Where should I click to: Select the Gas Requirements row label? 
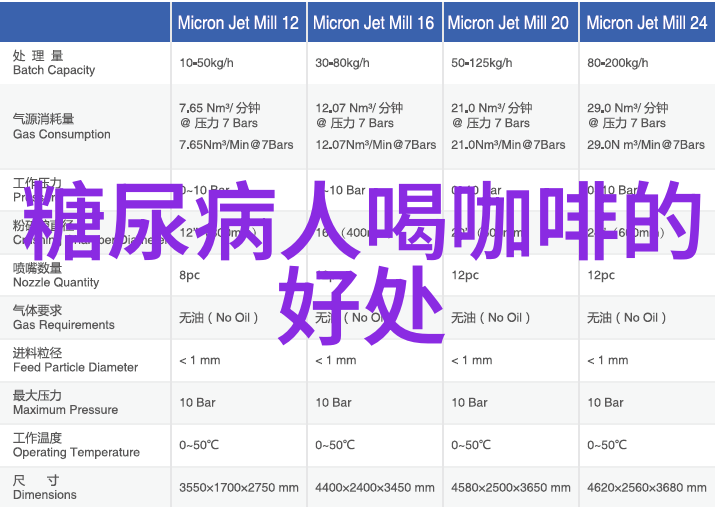click(x=64, y=318)
